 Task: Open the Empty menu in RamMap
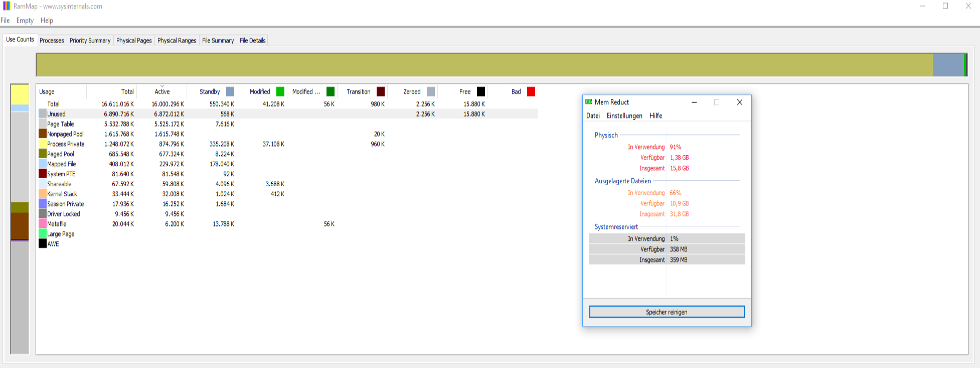[25, 21]
